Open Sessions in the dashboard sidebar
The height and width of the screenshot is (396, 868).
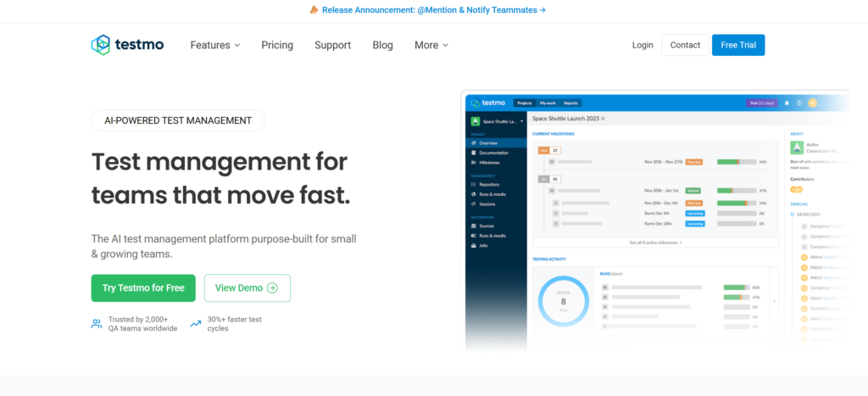496,204
